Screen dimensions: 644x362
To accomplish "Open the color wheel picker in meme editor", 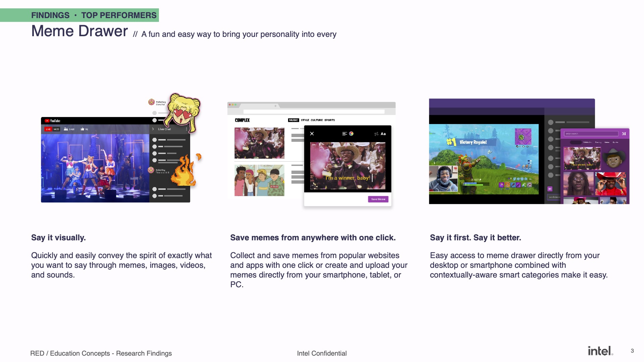I will point(351,134).
